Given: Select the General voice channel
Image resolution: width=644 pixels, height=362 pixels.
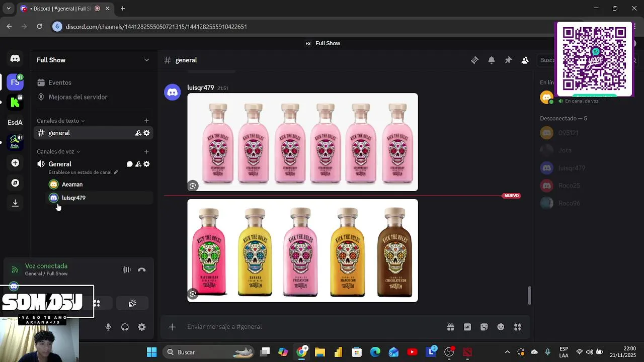Looking at the screenshot, I should (93, 164).
